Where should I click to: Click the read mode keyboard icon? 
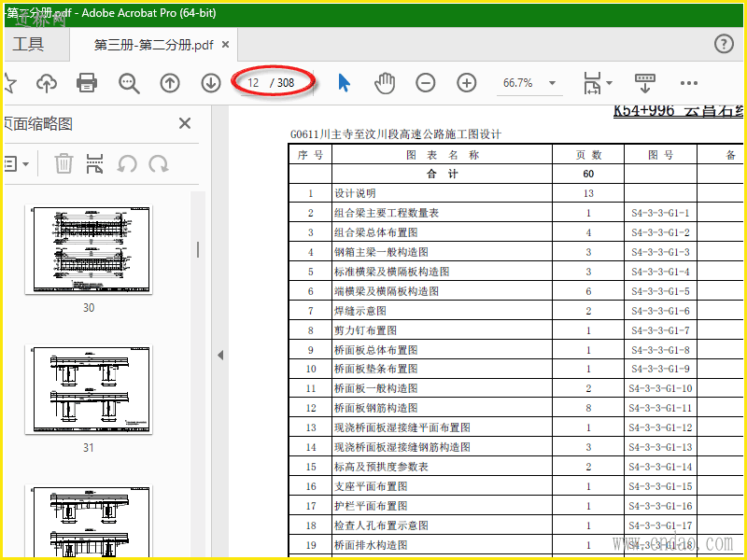(645, 83)
